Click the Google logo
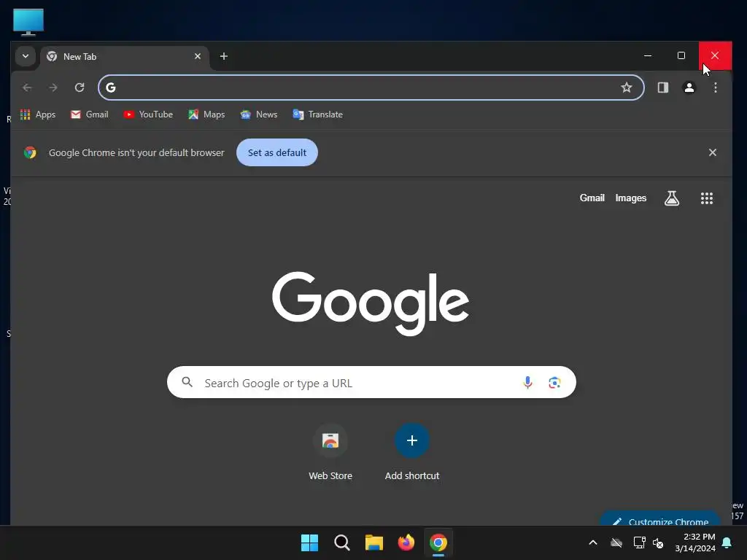This screenshot has width=747, height=560. click(x=371, y=303)
